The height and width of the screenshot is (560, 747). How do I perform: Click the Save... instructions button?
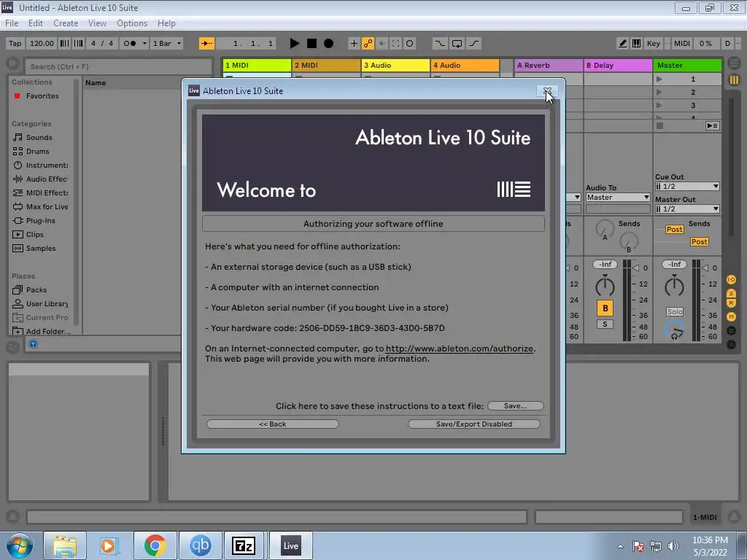pos(516,405)
